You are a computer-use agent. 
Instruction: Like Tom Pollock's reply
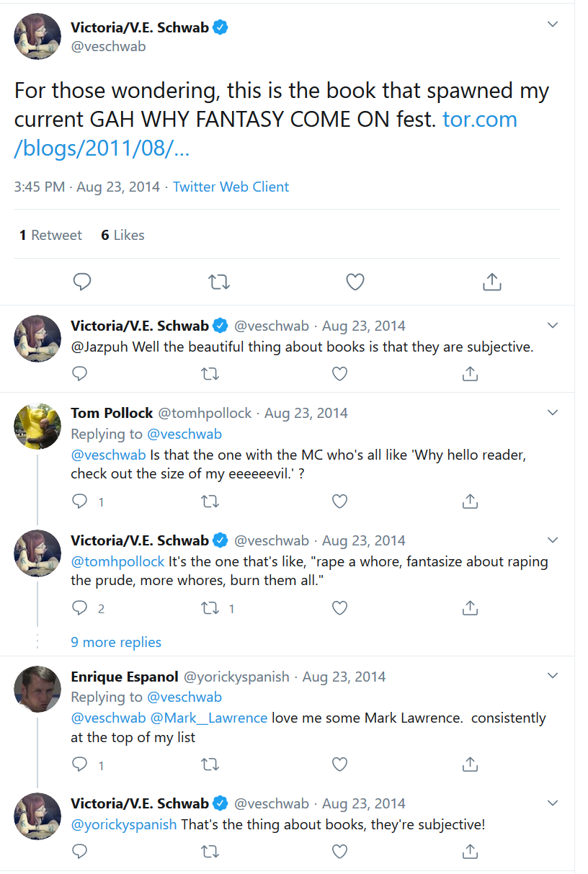(339, 501)
